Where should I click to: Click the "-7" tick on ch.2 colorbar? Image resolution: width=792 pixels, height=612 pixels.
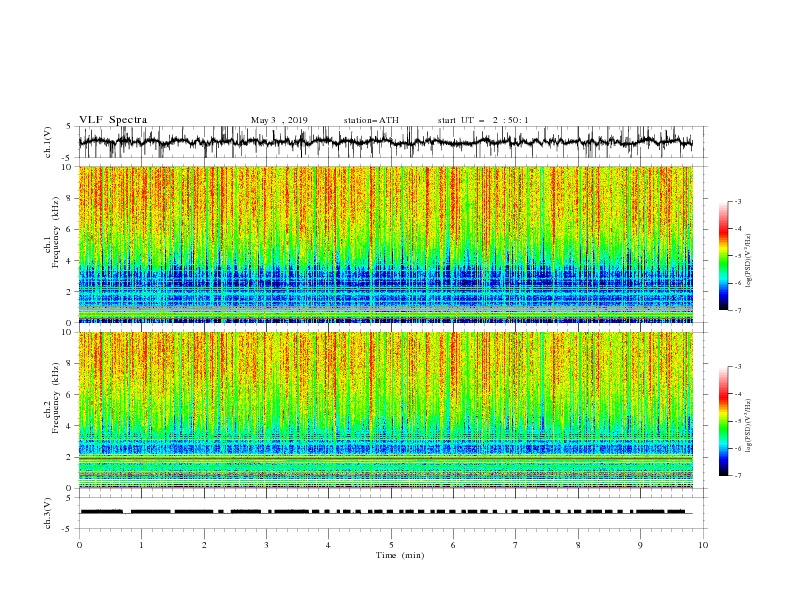click(737, 475)
